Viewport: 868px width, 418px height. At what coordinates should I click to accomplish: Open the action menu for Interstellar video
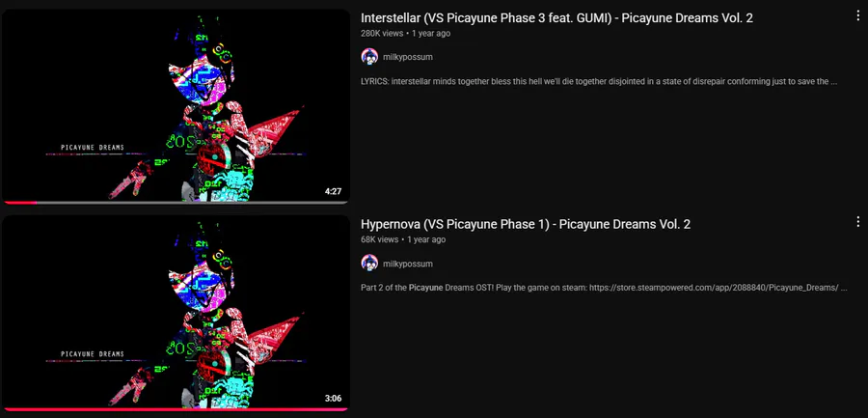[858, 15]
